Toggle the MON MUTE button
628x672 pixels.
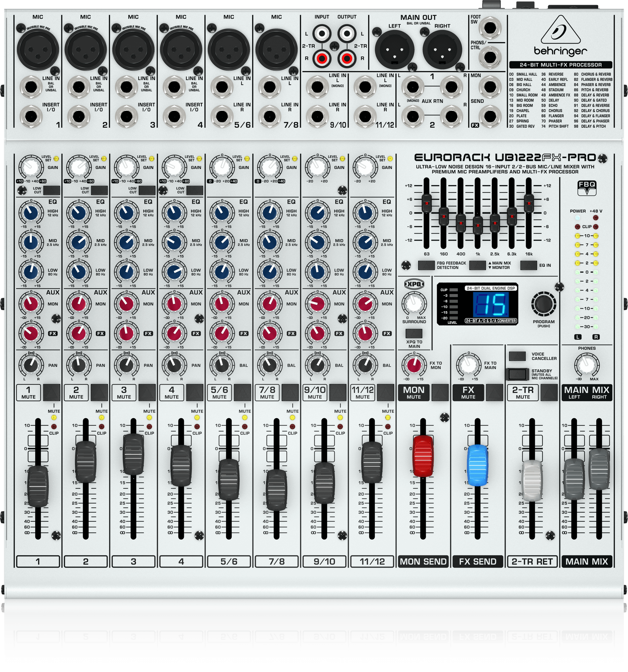pyautogui.click(x=440, y=392)
